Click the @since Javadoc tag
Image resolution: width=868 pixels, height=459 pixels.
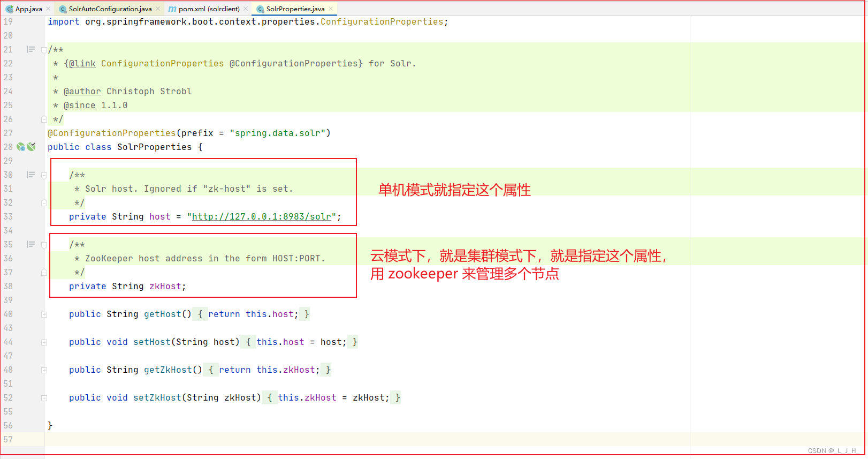pos(80,105)
